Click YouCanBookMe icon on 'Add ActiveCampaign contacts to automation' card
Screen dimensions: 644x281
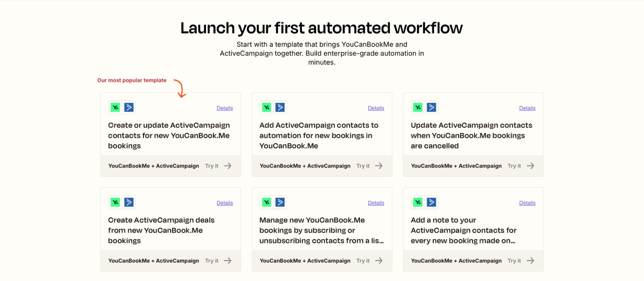[267, 107]
